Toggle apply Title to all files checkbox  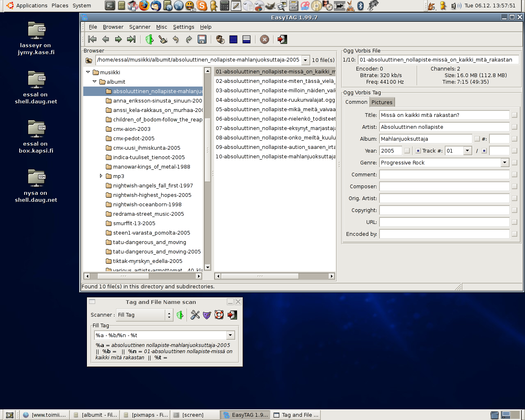click(514, 115)
